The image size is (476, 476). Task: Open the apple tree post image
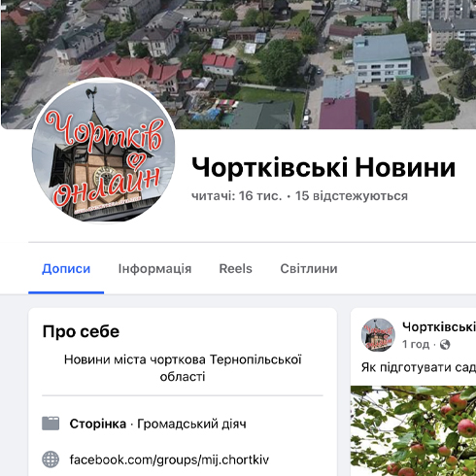pyautogui.click(x=413, y=430)
